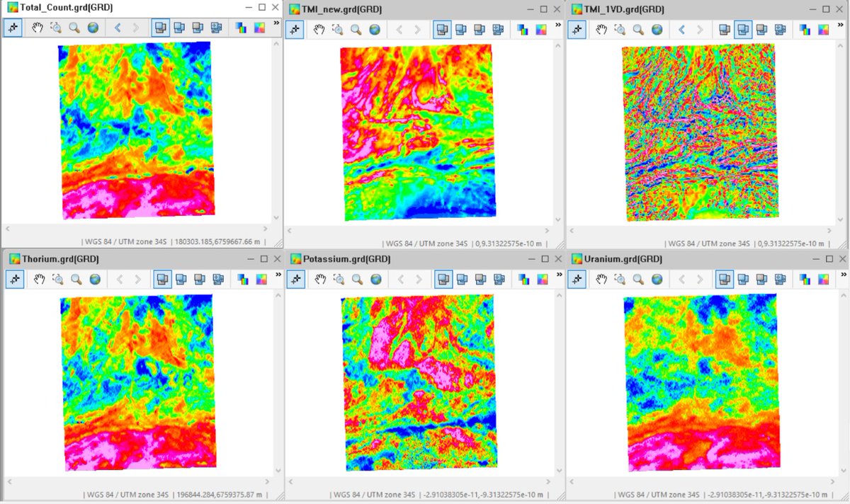Click the TMI_1VD magnetic derivative grid image
Viewport: 850px width, 504px height.
click(x=699, y=132)
